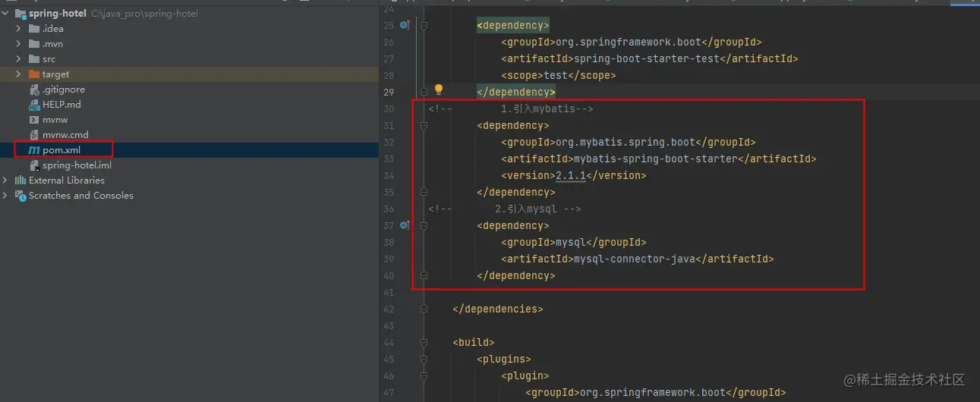Click the .gitignore file icon
Screen dimensions: 980x402
(34, 90)
